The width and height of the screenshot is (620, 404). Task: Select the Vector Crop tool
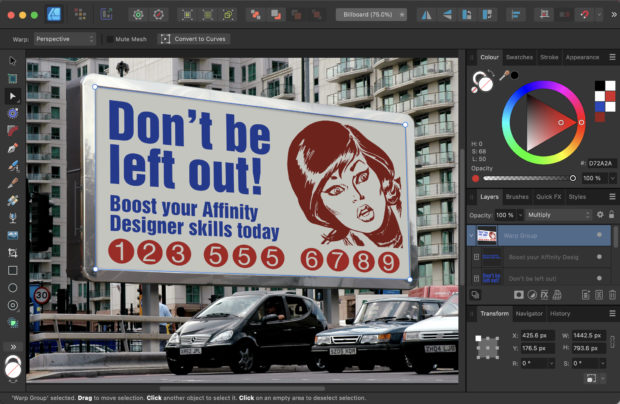tap(13, 253)
